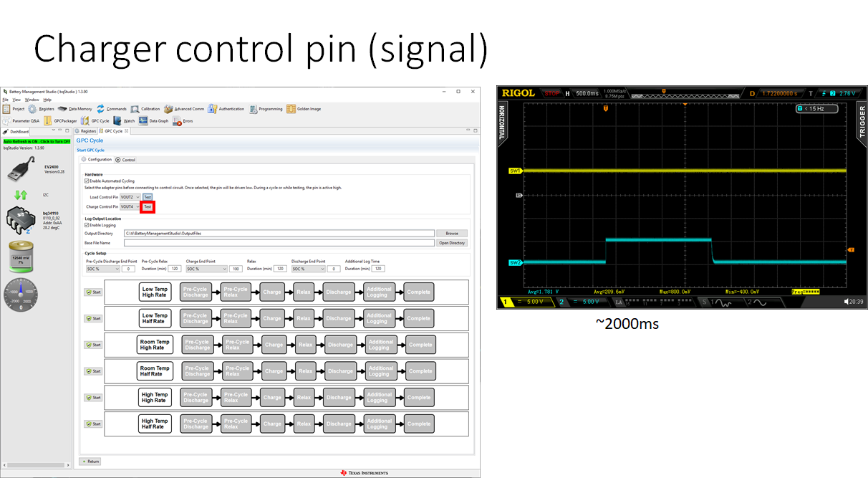Start the High Temp High Rate cycle
Screen dimensions: 868x478
93,398
